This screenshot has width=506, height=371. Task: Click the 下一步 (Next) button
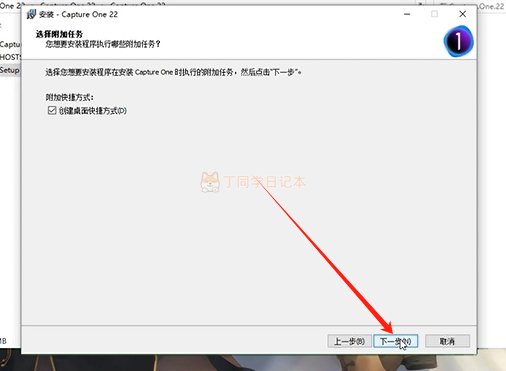(x=396, y=341)
